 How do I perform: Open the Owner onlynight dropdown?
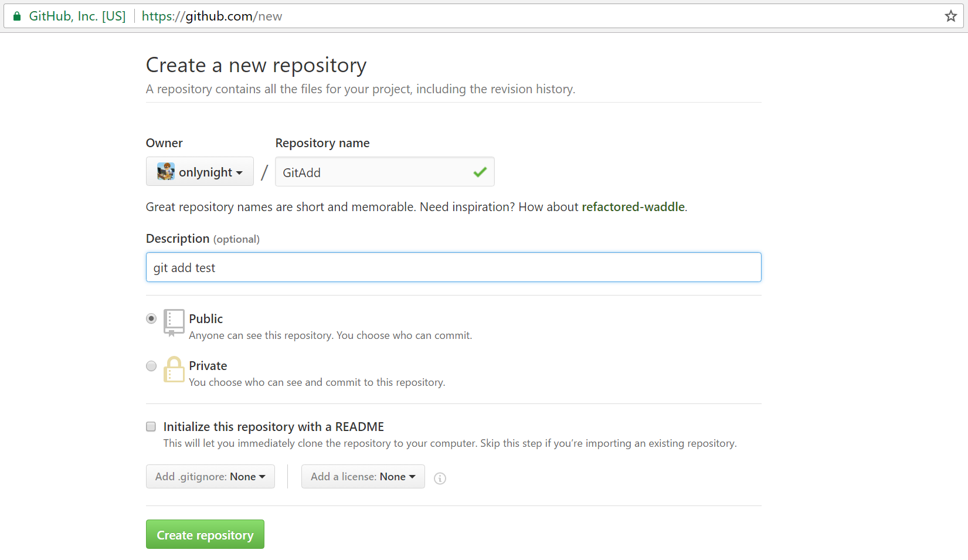click(x=200, y=171)
